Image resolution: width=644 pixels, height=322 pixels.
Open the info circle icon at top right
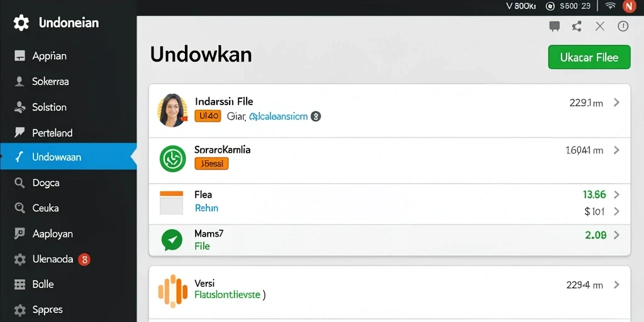[x=623, y=26]
